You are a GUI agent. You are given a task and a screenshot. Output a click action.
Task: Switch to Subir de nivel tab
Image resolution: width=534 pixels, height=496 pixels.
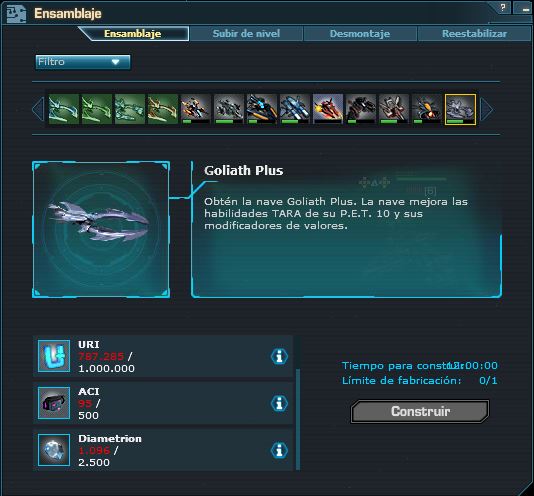[246, 34]
